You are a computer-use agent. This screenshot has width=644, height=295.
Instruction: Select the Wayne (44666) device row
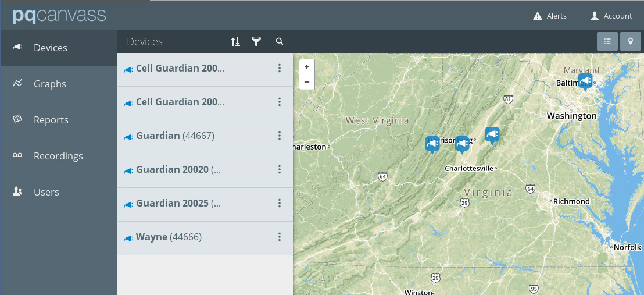205,238
